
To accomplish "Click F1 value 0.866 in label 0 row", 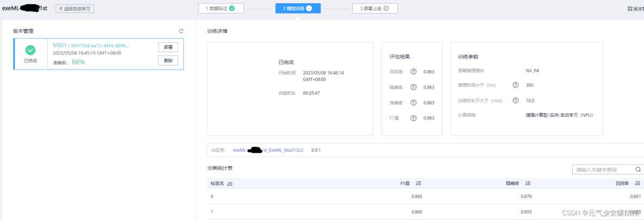I will tap(417, 197).
